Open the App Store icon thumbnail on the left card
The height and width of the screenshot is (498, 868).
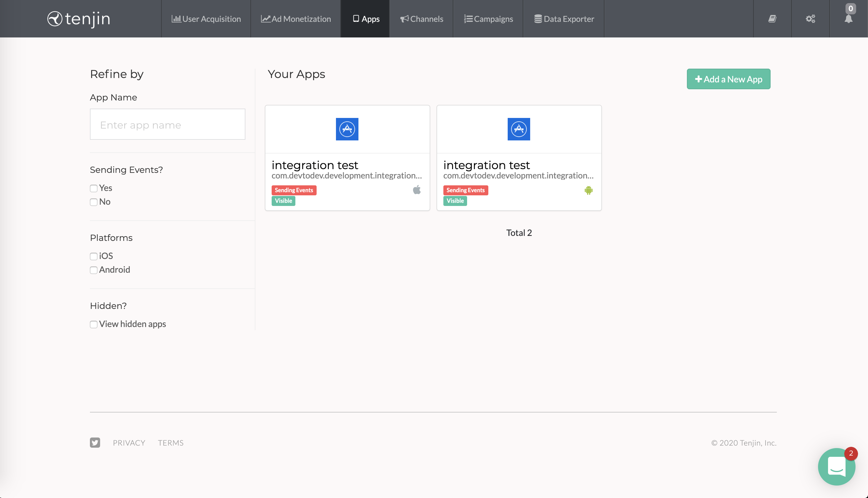pyautogui.click(x=347, y=129)
